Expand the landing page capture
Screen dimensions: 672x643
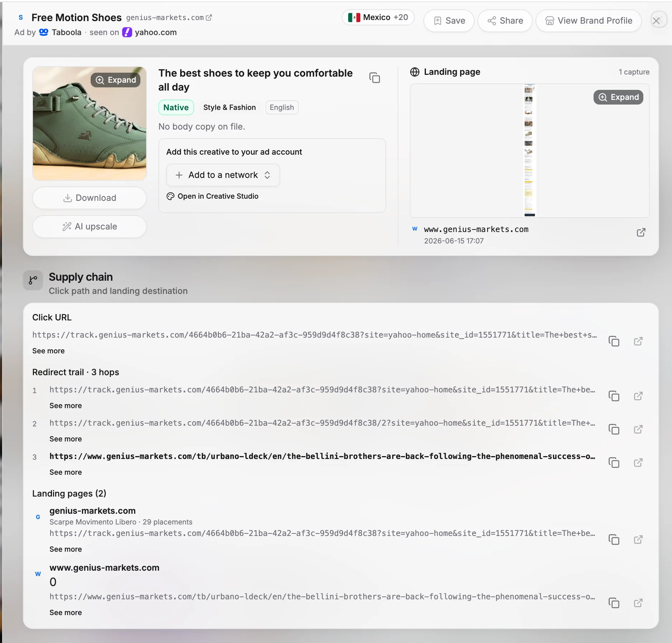point(618,97)
